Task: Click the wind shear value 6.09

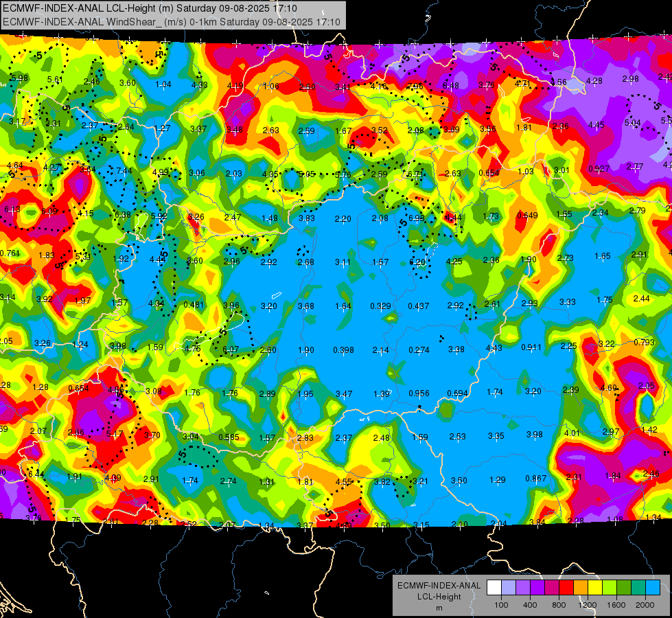Action: (49, 211)
